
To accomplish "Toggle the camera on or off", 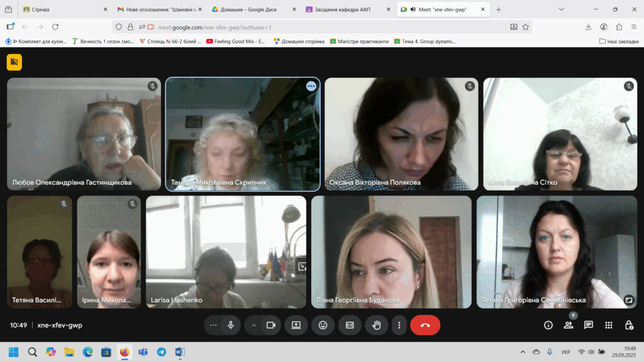I will 271,325.
